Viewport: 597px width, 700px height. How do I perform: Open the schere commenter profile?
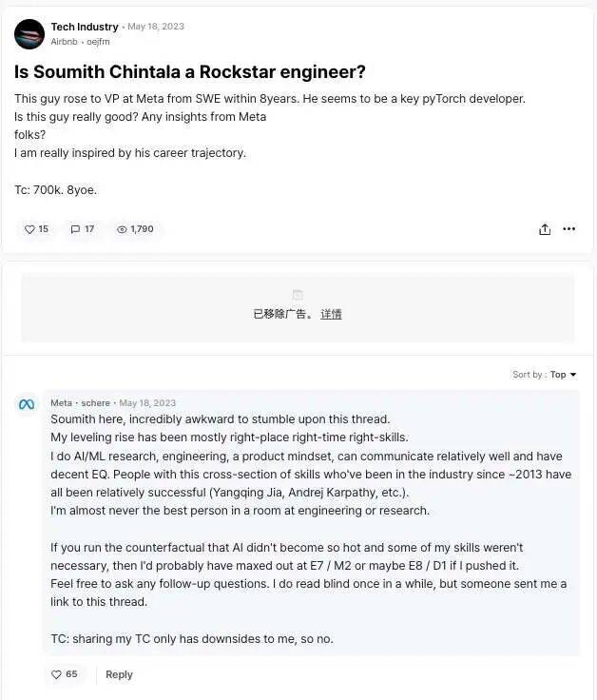tap(95, 403)
